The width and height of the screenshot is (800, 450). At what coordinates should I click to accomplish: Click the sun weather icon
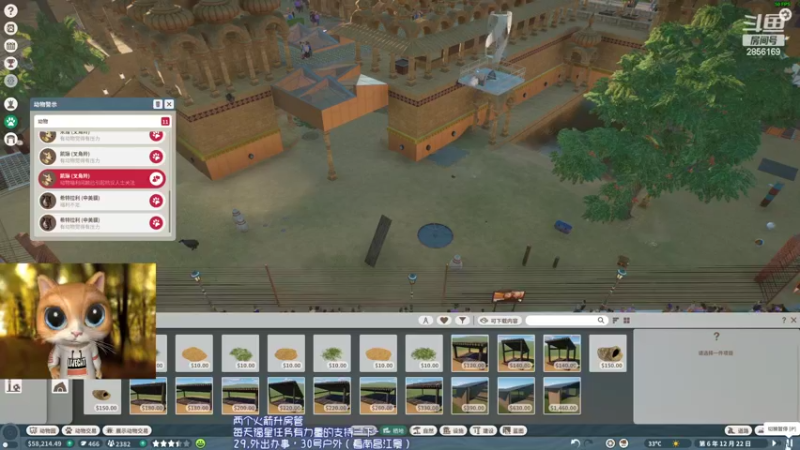click(676, 444)
